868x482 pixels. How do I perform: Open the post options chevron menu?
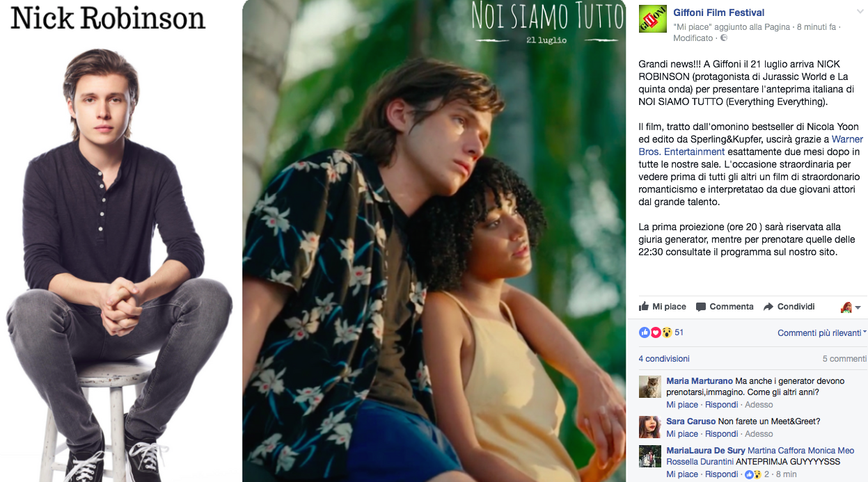861,13
